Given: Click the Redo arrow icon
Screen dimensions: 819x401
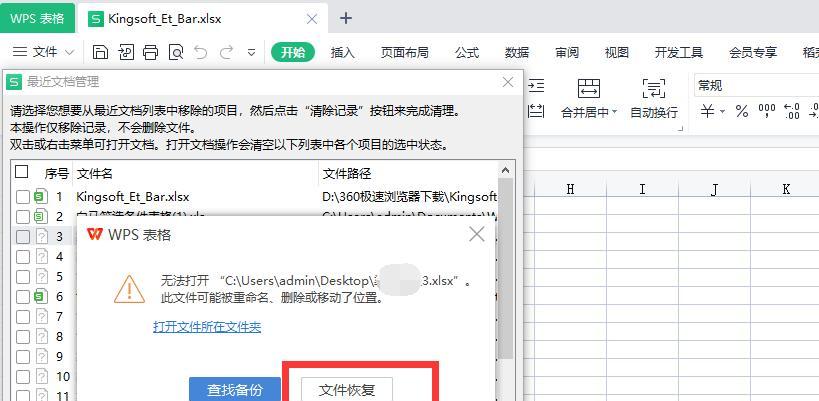Looking at the screenshot, I should click(227, 52).
